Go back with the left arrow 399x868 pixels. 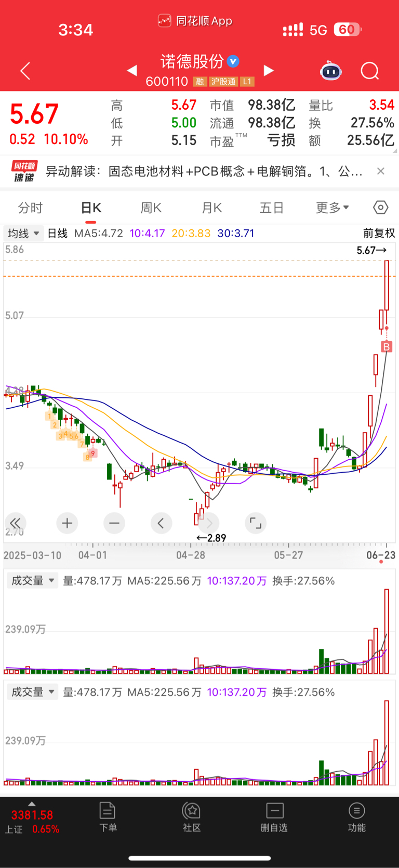tap(25, 71)
